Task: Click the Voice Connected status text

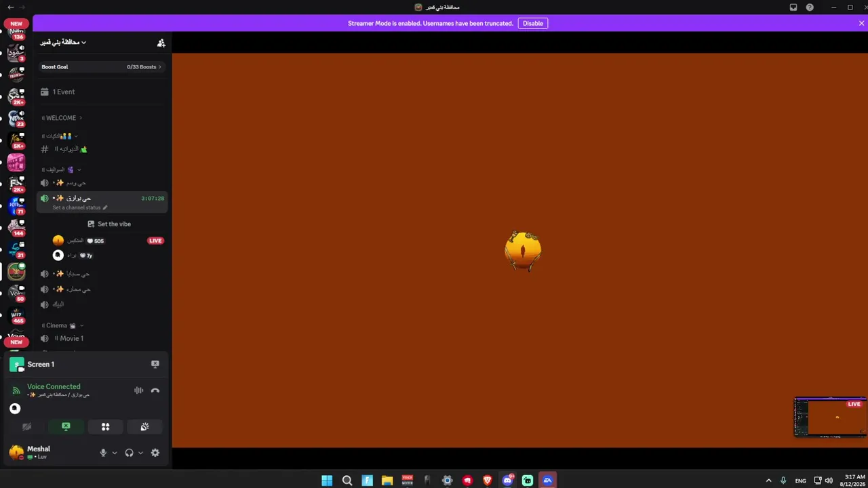Action: click(x=54, y=386)
